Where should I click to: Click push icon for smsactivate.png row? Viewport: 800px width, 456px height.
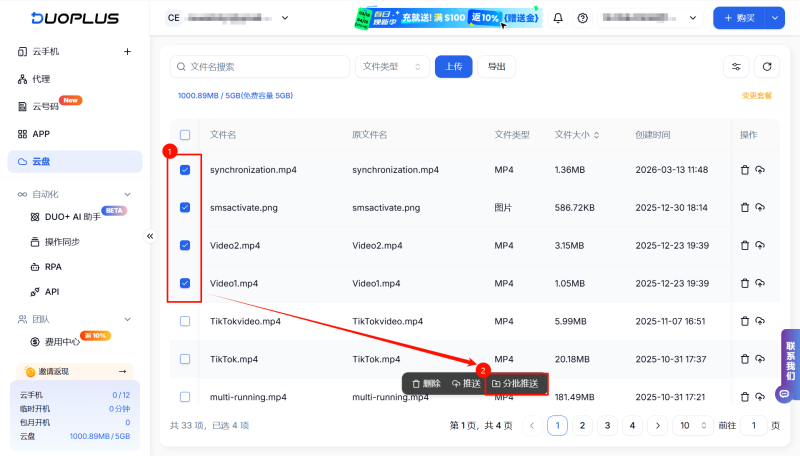pyautogui.click(x=760, y=208)
